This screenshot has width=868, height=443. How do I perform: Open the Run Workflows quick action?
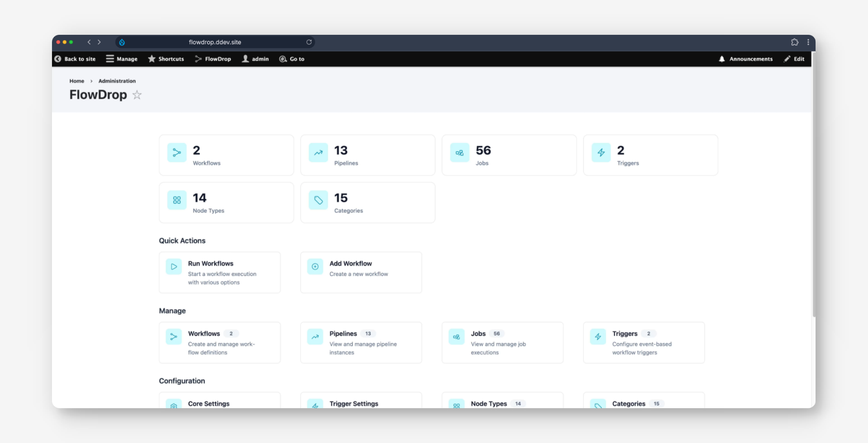click(220, 273)
